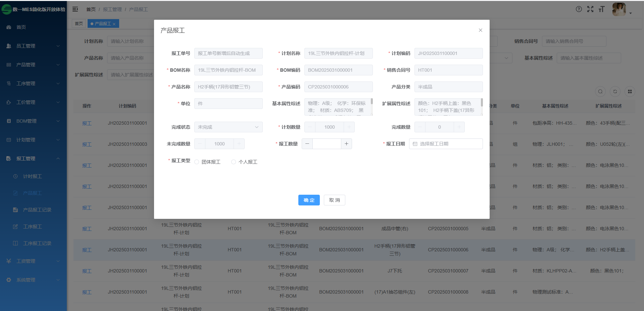644x311 pixels.
Task: Open the 完成状态 dropdown
Action: click(x=228, y=127)
